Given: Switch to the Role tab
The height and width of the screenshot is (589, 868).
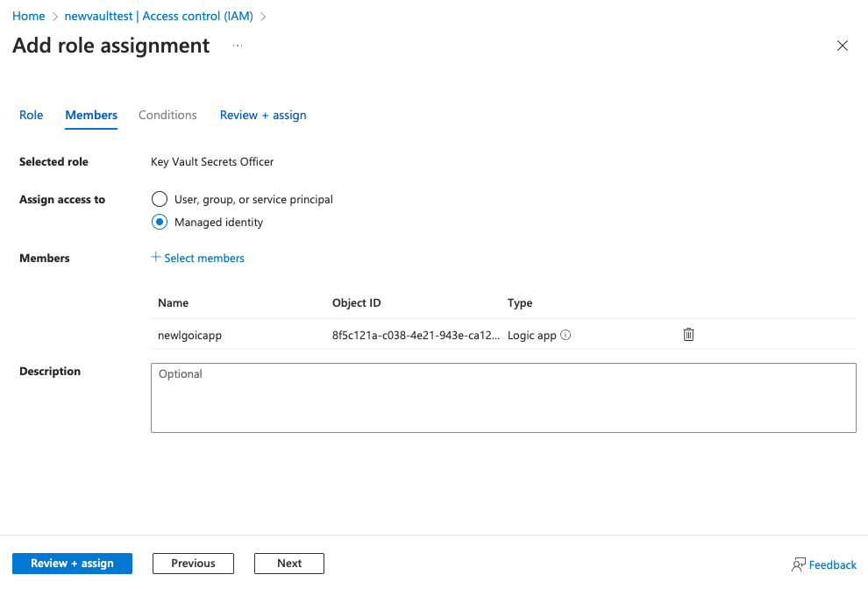Looking at the screenshot, I should pos(32,115).
